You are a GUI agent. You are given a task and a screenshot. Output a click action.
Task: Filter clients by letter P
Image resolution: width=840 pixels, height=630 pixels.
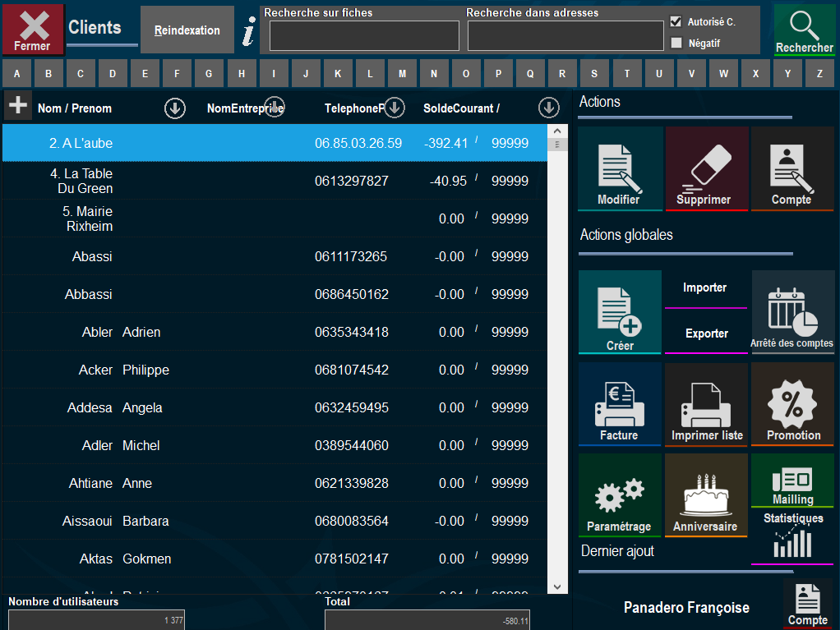(x=498, y=73)
